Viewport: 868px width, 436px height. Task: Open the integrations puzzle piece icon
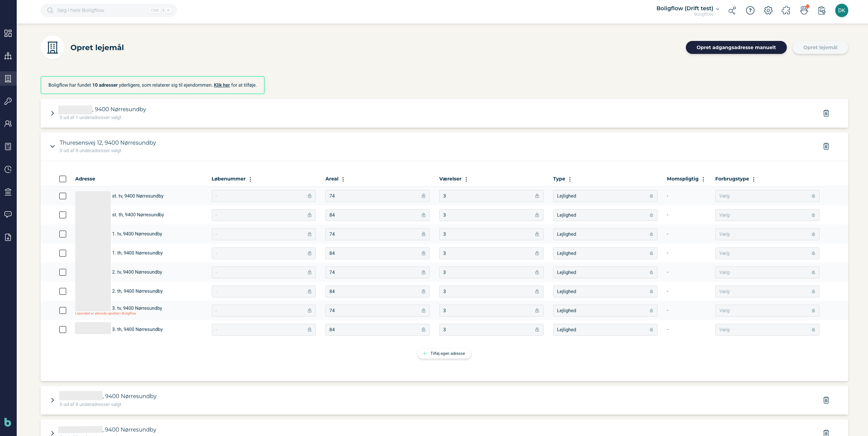[786, 11]
